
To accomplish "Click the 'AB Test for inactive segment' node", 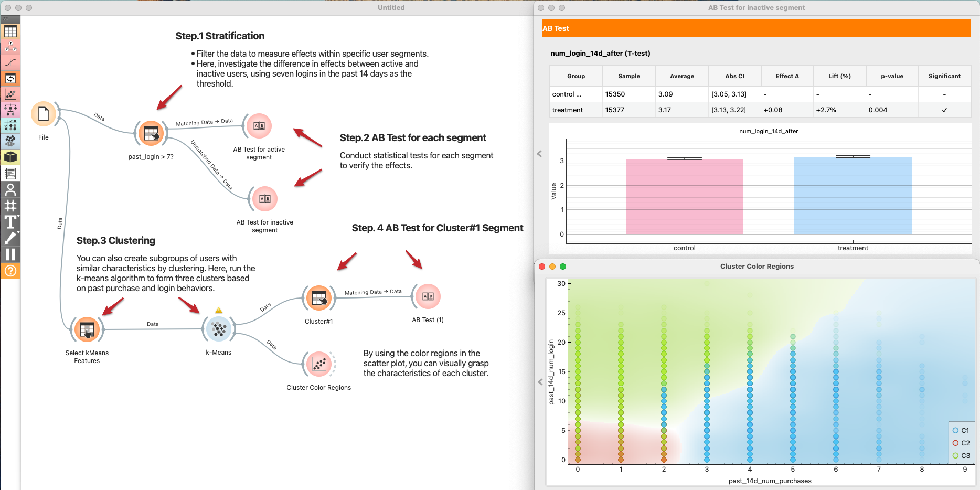I will (265, 199).
